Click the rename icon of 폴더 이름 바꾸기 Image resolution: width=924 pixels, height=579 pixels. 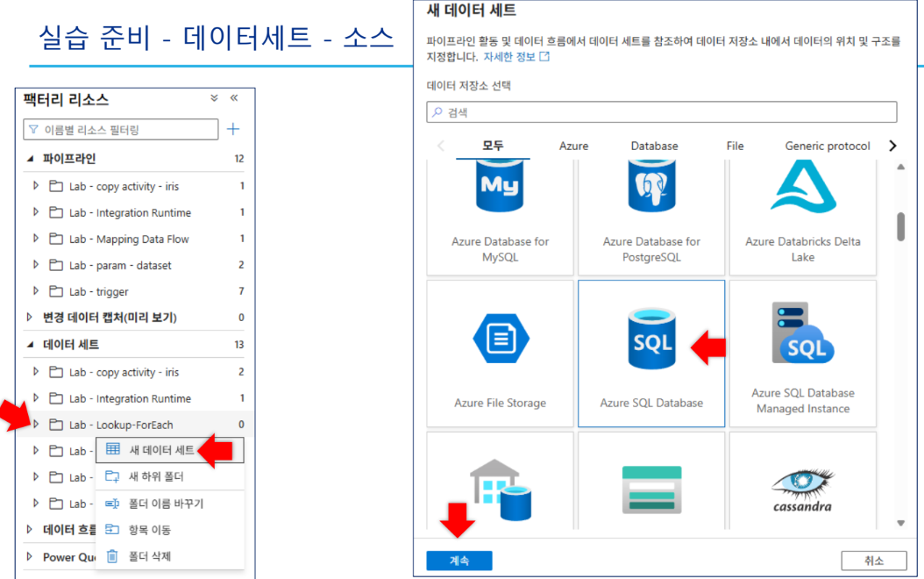(112, 504)
